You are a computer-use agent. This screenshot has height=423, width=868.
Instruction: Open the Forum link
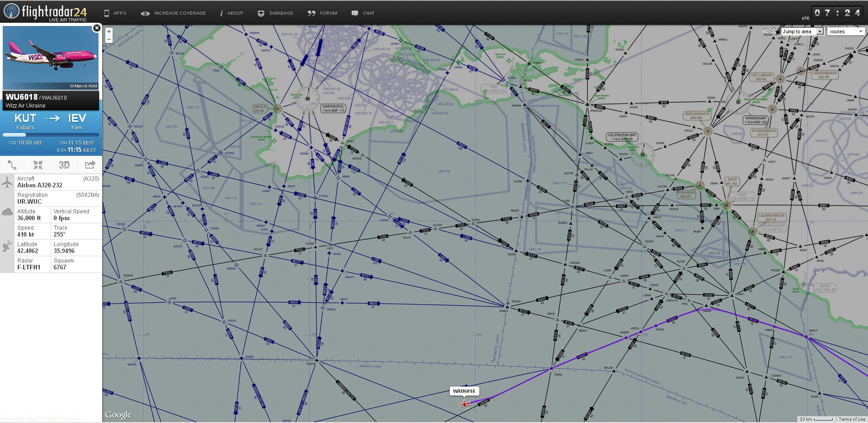pyautogui.click(x=322, y=13)
